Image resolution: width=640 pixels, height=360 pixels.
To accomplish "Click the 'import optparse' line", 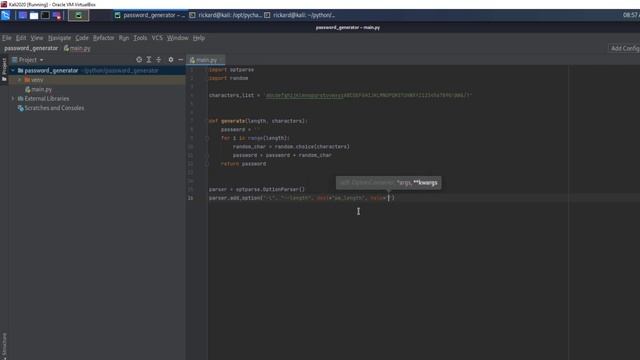I will tap(231, 70).
